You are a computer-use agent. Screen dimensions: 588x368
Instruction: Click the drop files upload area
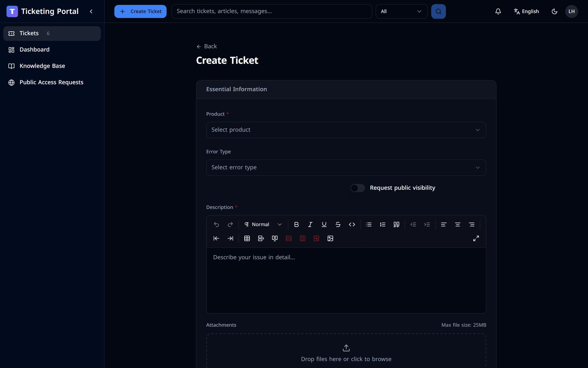coord(346,351)
